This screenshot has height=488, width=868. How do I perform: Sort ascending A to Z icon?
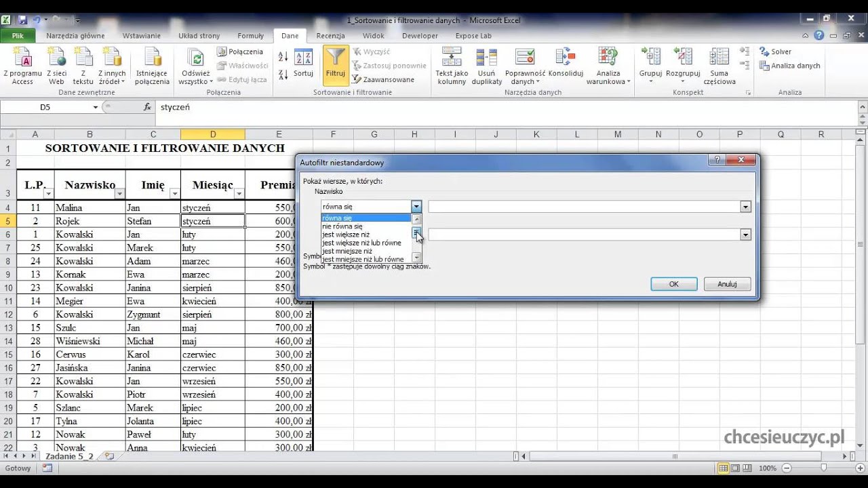tap(283, 56)
